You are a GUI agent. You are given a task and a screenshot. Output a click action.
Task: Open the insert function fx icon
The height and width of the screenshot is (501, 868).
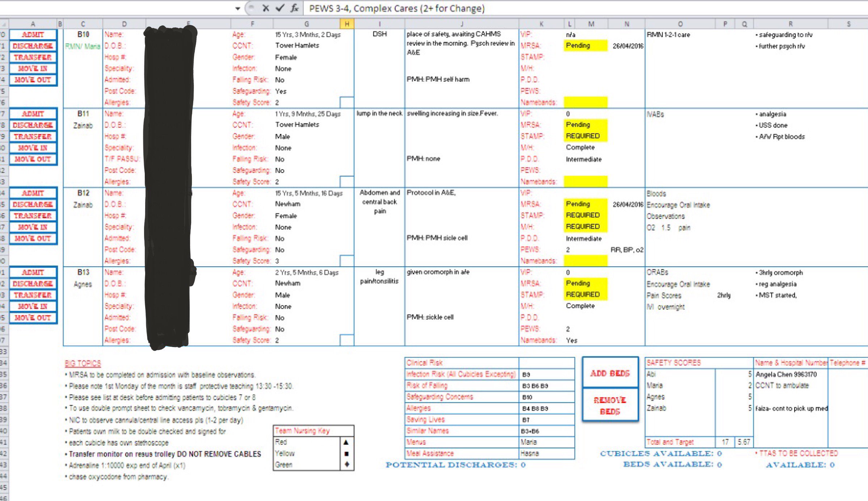click(295, 8)
